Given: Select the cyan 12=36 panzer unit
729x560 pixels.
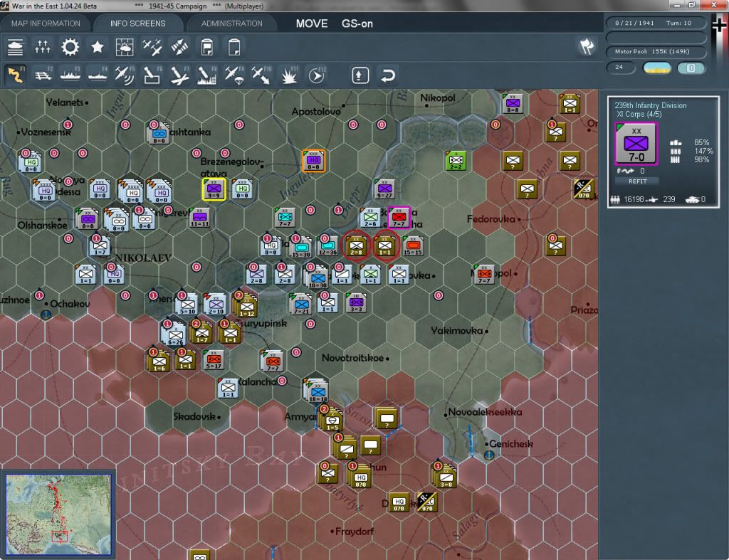Looking at the screenshot, I should coord(328,246).
